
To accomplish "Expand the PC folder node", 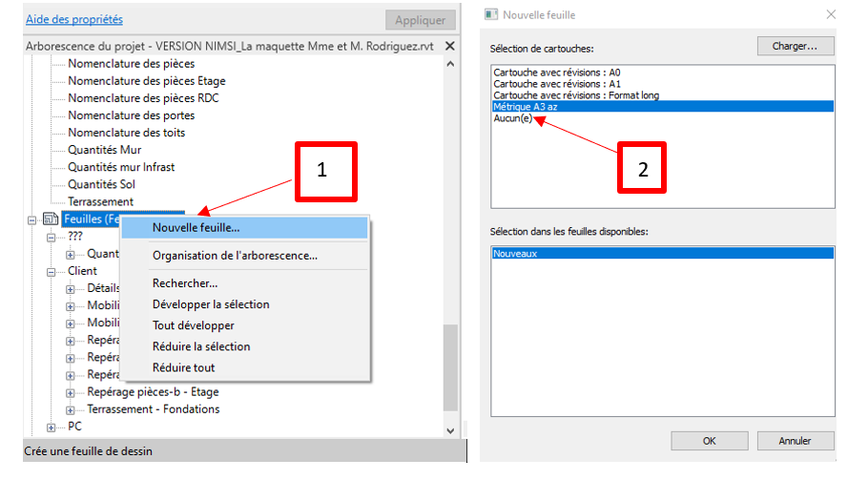I will (52, 427).
